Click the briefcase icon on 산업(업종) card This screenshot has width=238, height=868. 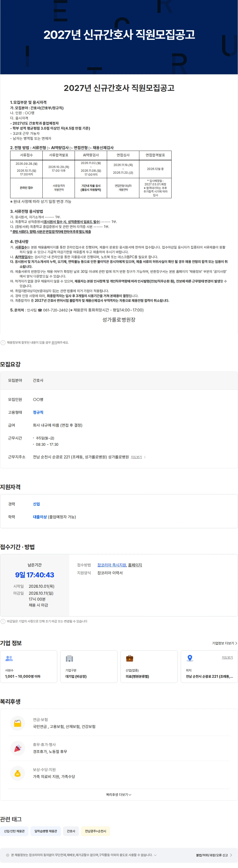point(129,658)
